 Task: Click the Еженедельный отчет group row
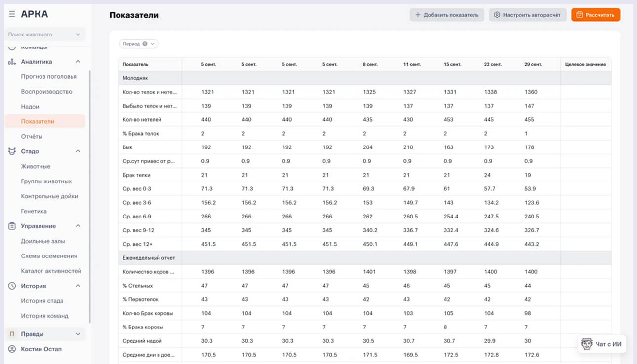pyautogui.click(x=364, y=258)
